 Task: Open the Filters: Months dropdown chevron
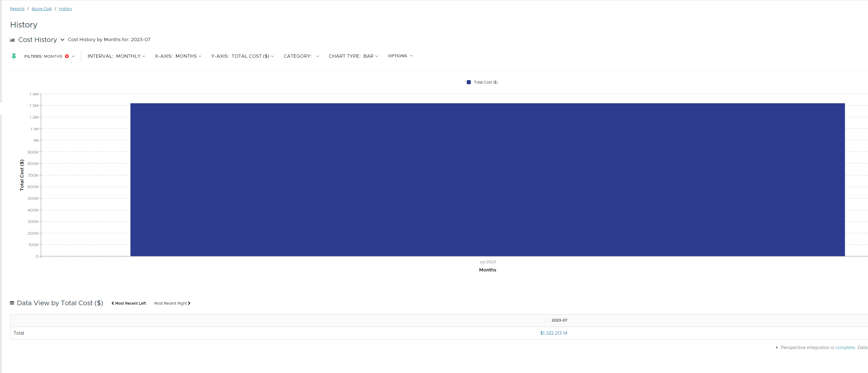[x=73, y=56]
